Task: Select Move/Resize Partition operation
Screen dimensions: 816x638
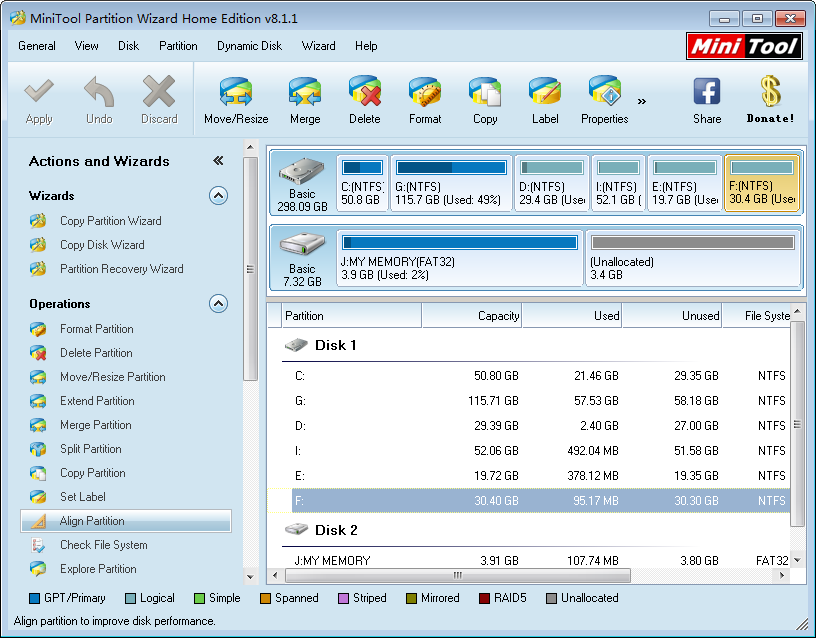Action: pos(112,377)
